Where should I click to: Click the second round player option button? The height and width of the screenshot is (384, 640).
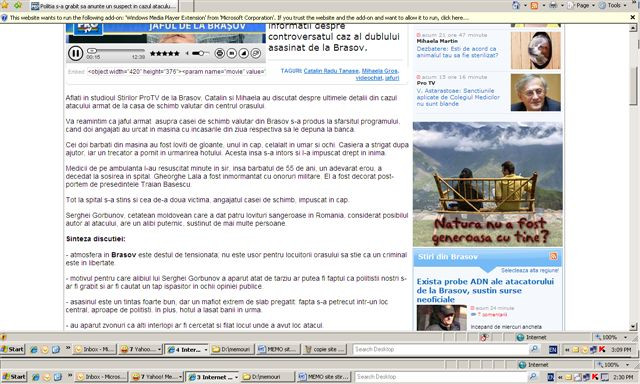pyautogui.click(x=231, y=53)
